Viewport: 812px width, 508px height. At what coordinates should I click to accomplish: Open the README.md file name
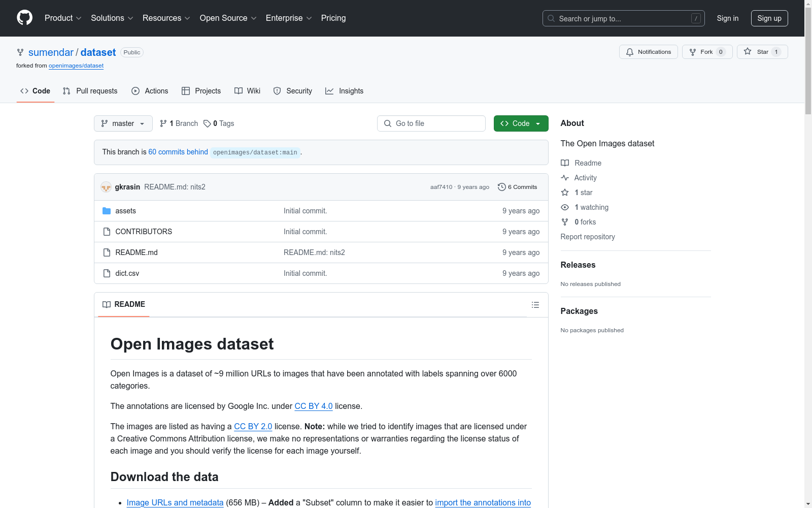point(137,252)
